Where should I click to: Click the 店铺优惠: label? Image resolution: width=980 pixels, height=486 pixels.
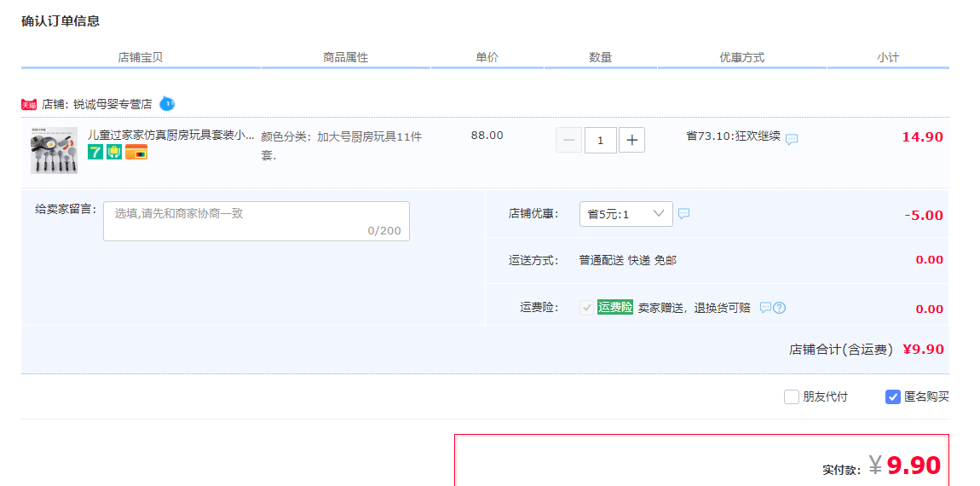tap(533, 214)
